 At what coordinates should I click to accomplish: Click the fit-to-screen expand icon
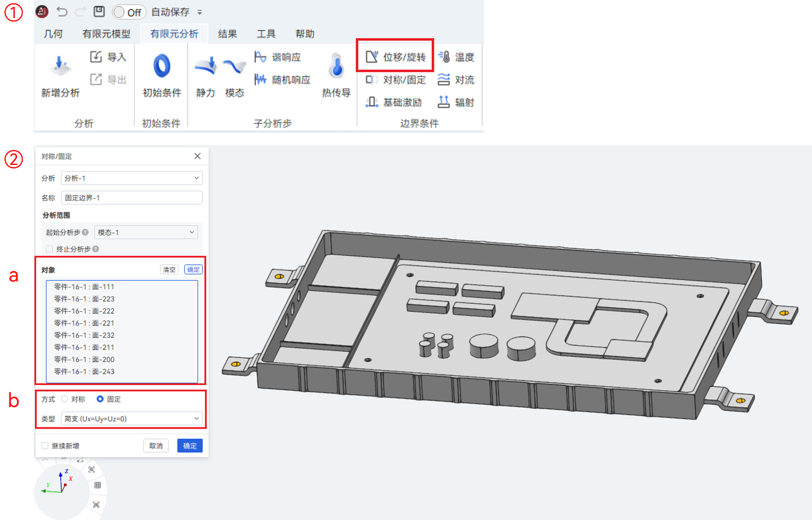tap(80, 460)
